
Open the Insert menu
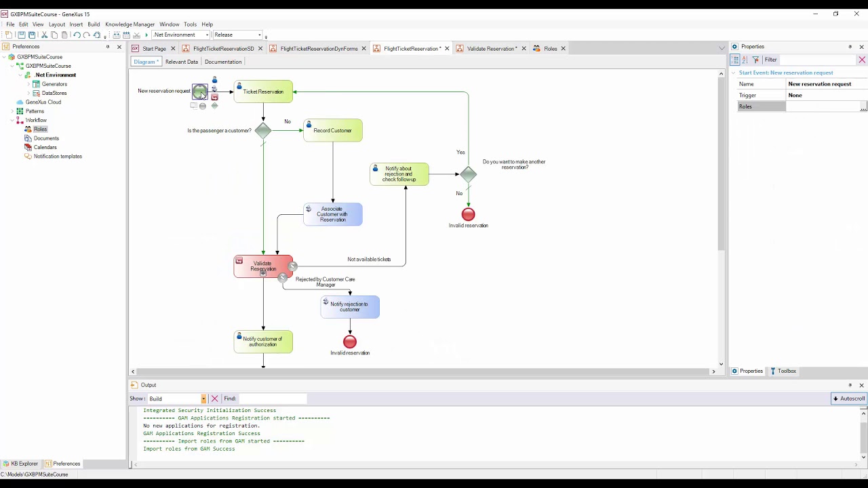coord(76,24)
